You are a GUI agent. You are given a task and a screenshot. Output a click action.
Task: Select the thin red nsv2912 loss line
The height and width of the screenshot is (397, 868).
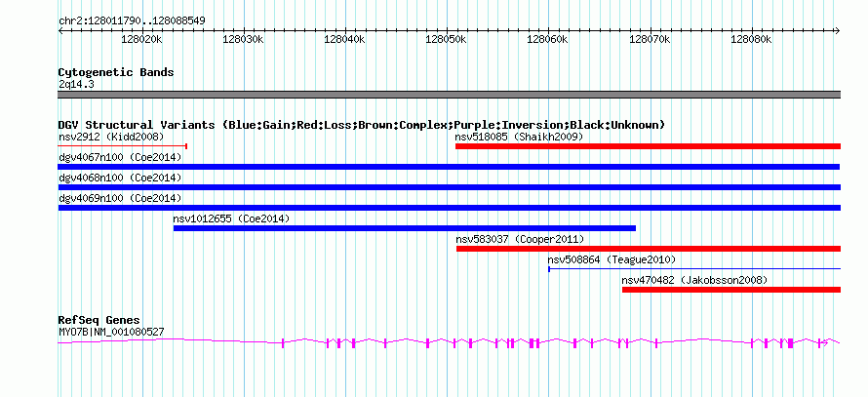[123, 146]
